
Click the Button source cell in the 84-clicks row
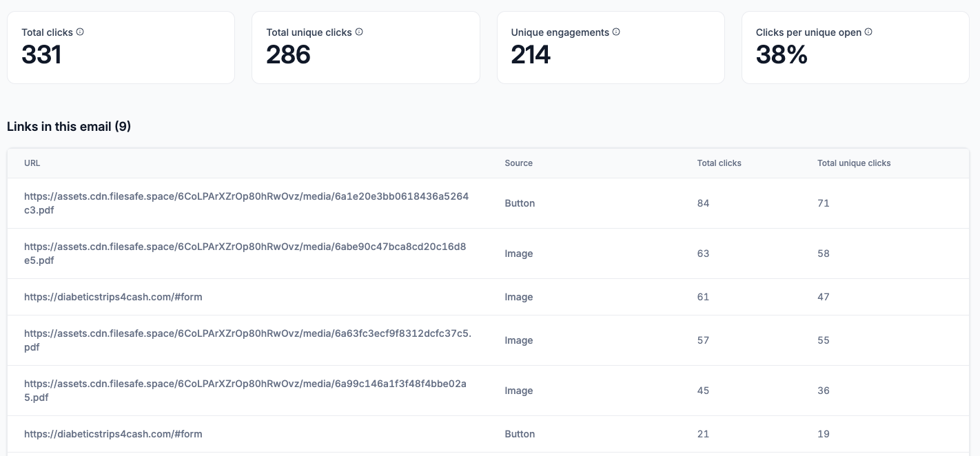[x=520, y=203]
